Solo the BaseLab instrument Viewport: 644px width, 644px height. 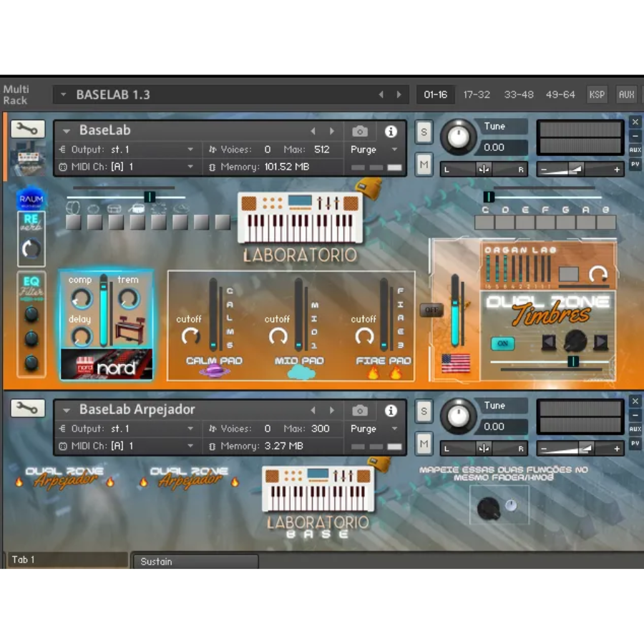(x=424, y=132)
